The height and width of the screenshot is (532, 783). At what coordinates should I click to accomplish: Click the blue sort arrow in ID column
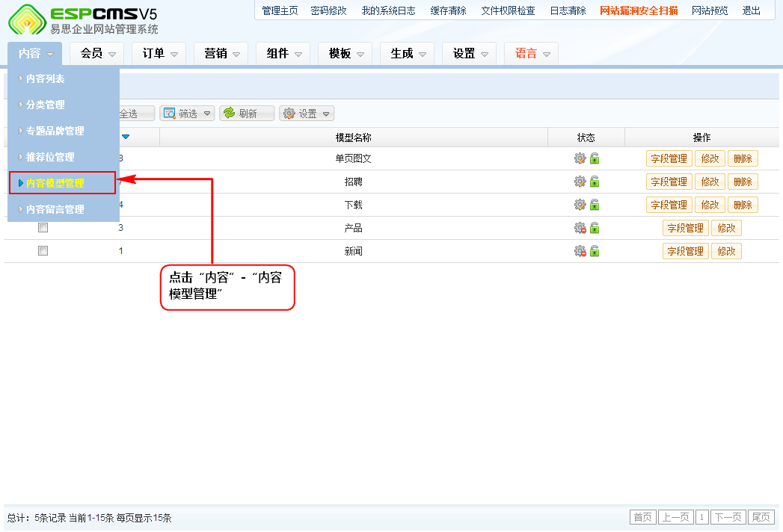[x=126, y=137]
